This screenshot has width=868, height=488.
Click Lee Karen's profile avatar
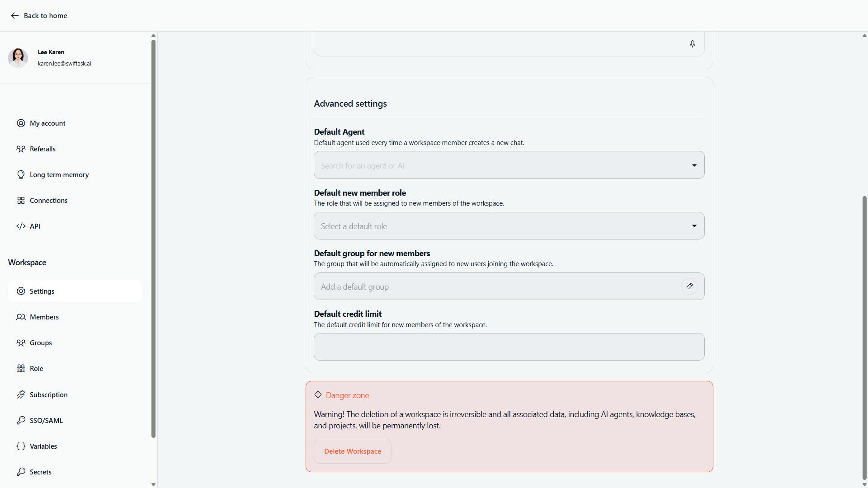(x=18, y=58)
